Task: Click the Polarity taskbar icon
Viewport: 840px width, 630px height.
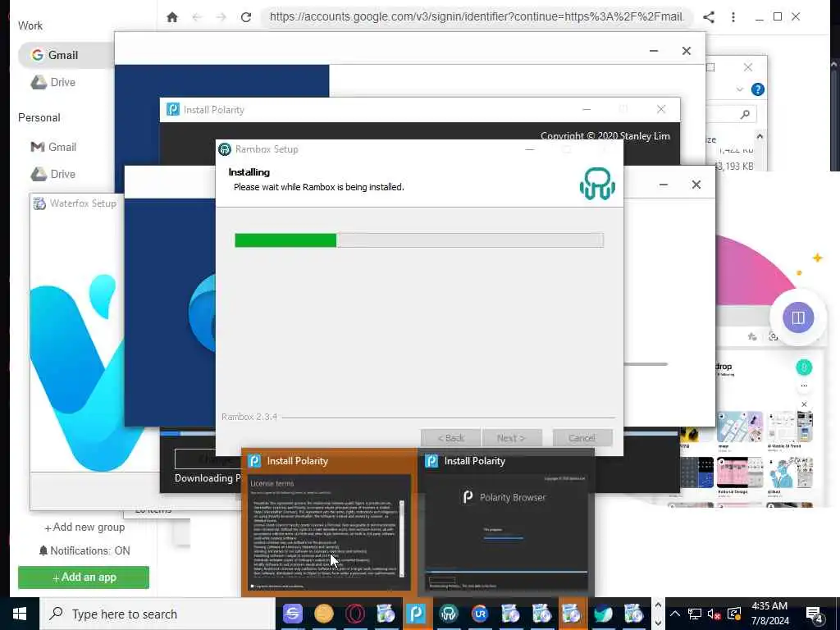Action: (416, 614)
